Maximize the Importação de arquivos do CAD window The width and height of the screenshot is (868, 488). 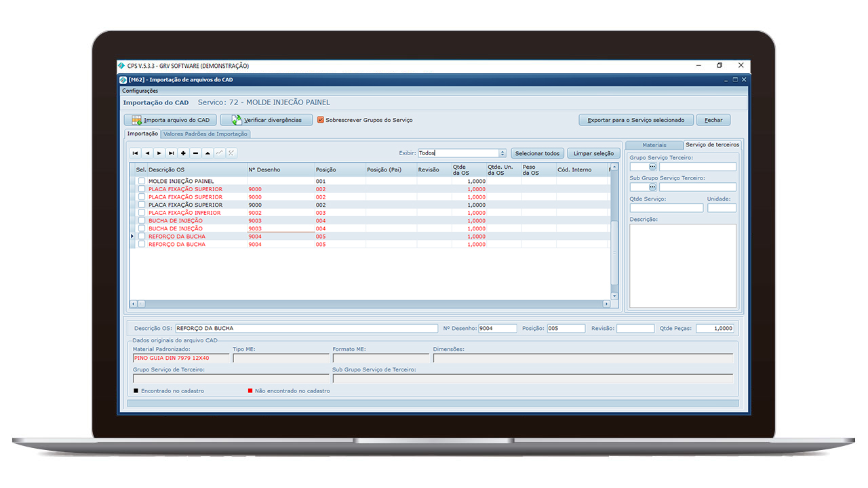tap(735, 79)
